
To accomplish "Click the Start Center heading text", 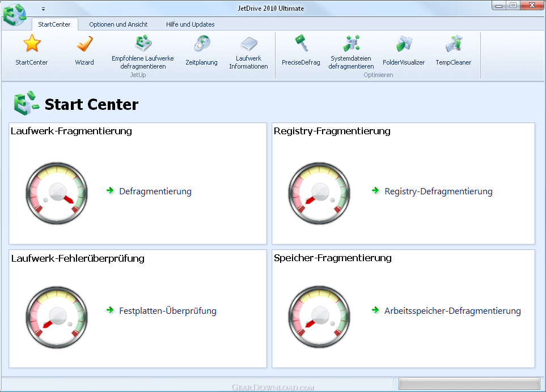I will (92, 104).
